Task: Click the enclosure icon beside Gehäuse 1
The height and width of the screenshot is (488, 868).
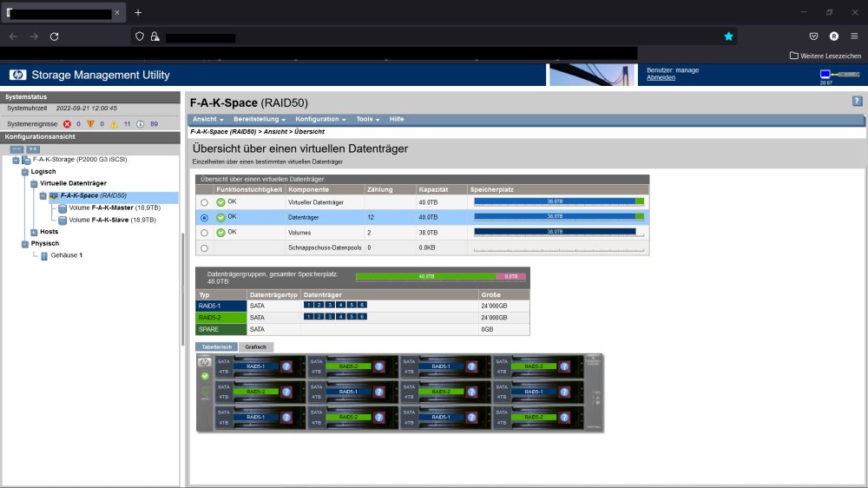Action: 44,256
